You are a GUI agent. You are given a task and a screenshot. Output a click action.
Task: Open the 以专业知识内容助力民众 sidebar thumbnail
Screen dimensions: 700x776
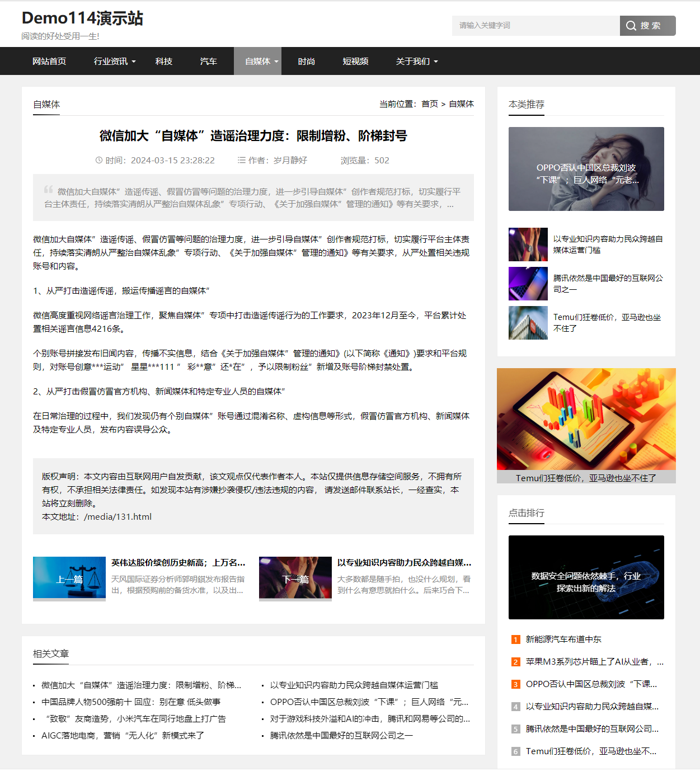[528, 244]
